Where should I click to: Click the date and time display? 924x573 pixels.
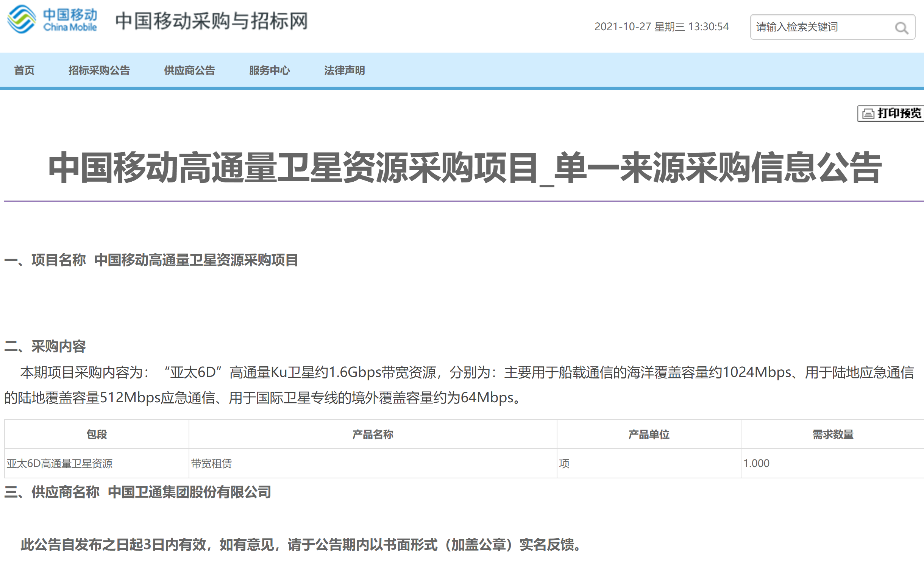662,27
